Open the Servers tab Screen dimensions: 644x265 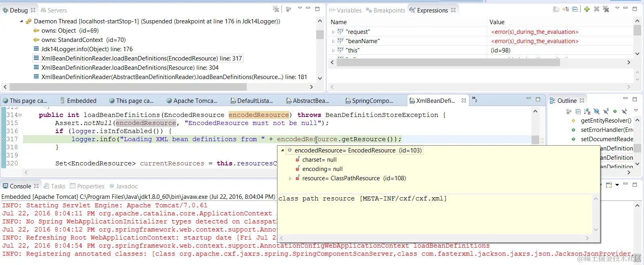pyautogui.click(x=54, y=10)
